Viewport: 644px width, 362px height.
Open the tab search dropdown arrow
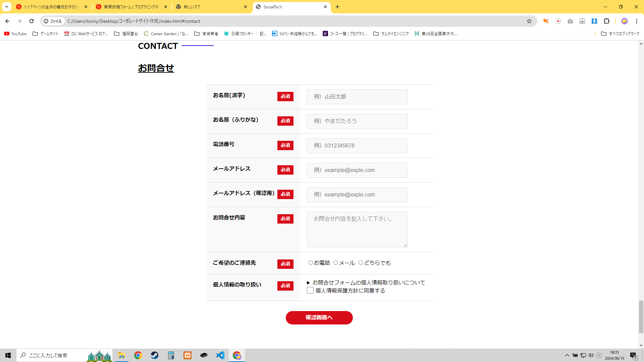7,7
